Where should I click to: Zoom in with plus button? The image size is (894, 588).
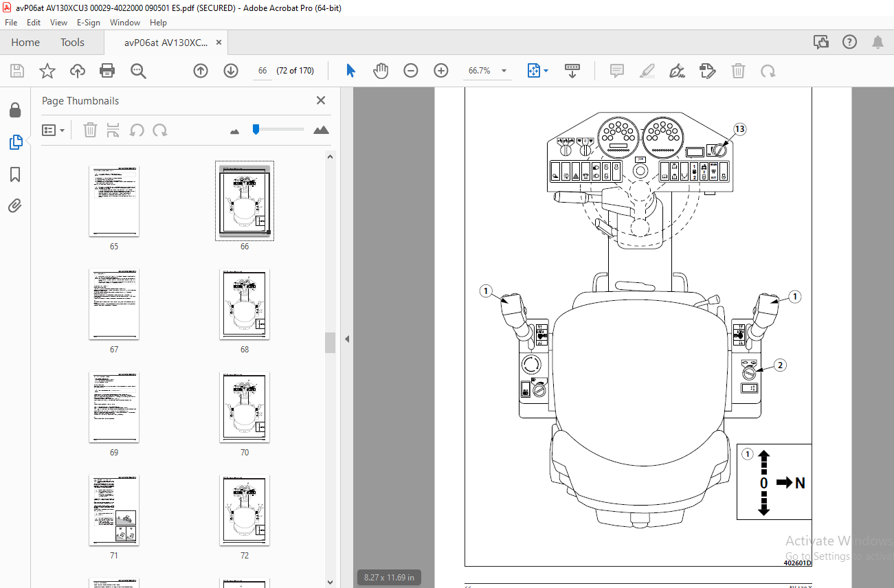pos(441,71)
